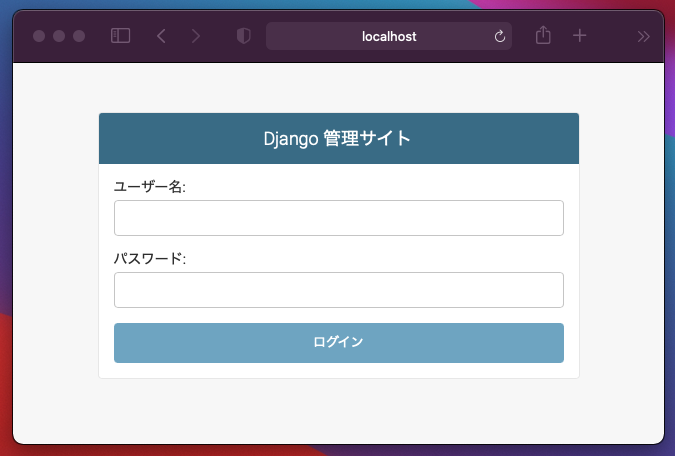Click the ユーザー名 input field
This screenshot has width=675, height=456.
click(339, 218)
